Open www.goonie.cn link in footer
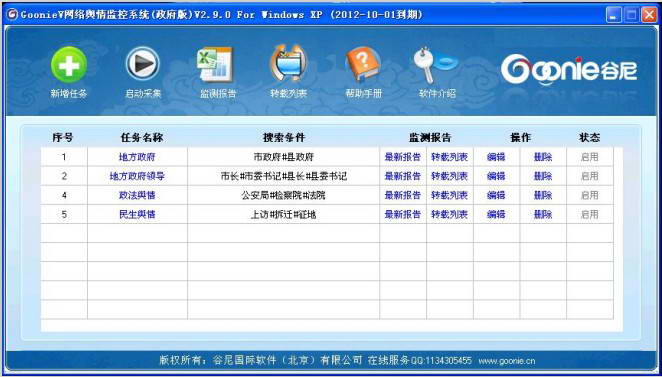The height and width of the screenshot is (377, 662). pyautogui.click(x=507, y=361)
